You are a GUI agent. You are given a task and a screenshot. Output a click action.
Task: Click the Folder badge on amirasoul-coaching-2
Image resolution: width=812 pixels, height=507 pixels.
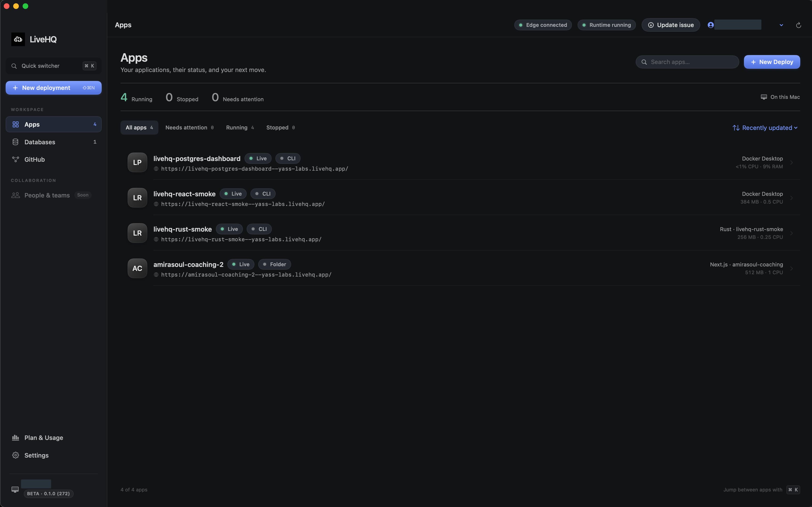[x=274, y=264]
